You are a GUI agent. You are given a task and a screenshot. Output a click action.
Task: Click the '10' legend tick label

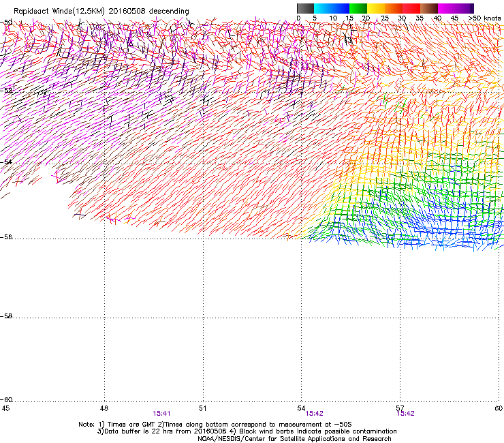pyautogui.click(x=333, y=18)
